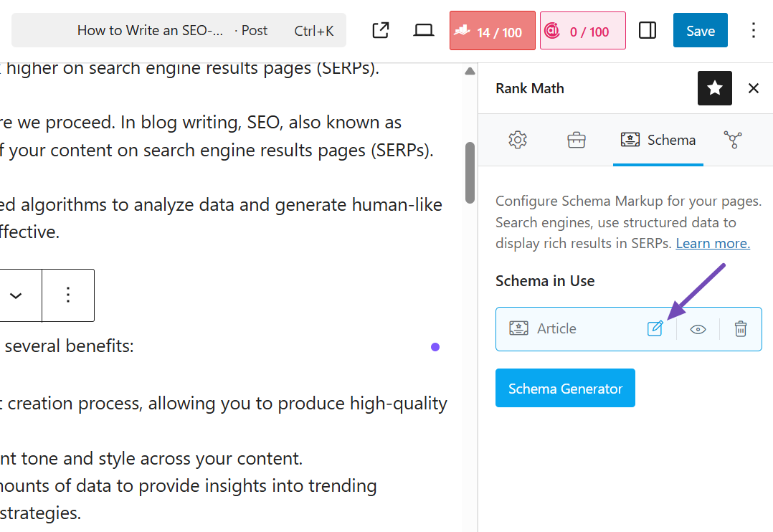
Task: Open the Social tab with share-nodes icon
Action: 733,140
